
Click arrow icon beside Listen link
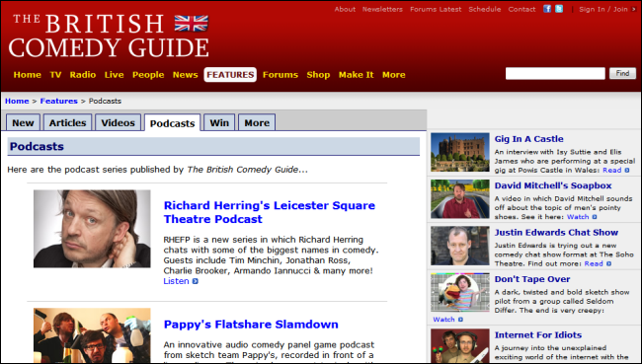point(196,281)
